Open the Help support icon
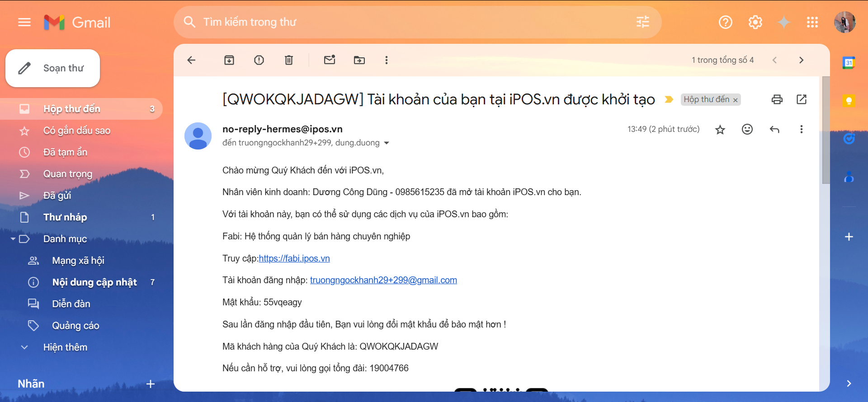 (x=726, y=22)
